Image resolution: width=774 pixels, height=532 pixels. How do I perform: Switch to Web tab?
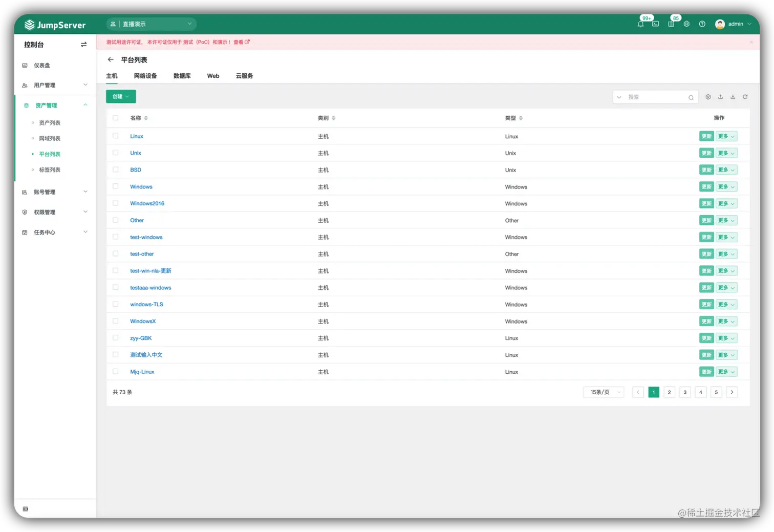tap(213, 76)
